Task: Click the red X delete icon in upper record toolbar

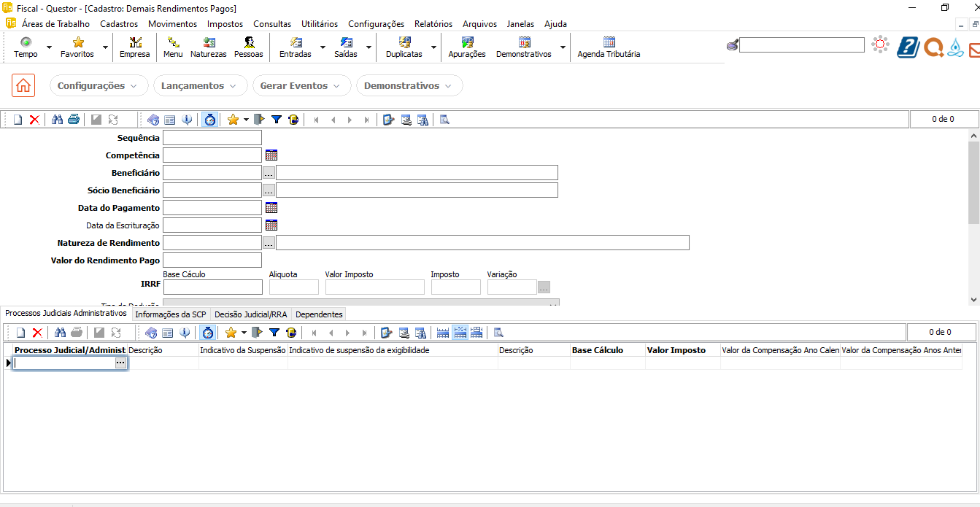Action: pos(34,120)
